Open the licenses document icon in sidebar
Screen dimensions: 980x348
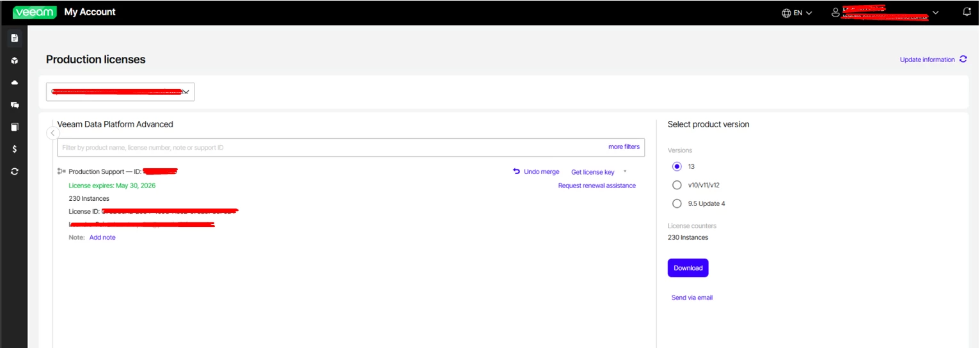(x=14, y=38)
